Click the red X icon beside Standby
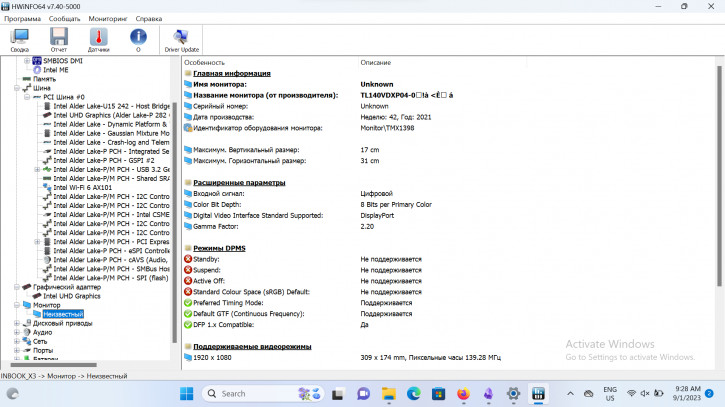Screen dimensions: 725x407 [188, 259]
